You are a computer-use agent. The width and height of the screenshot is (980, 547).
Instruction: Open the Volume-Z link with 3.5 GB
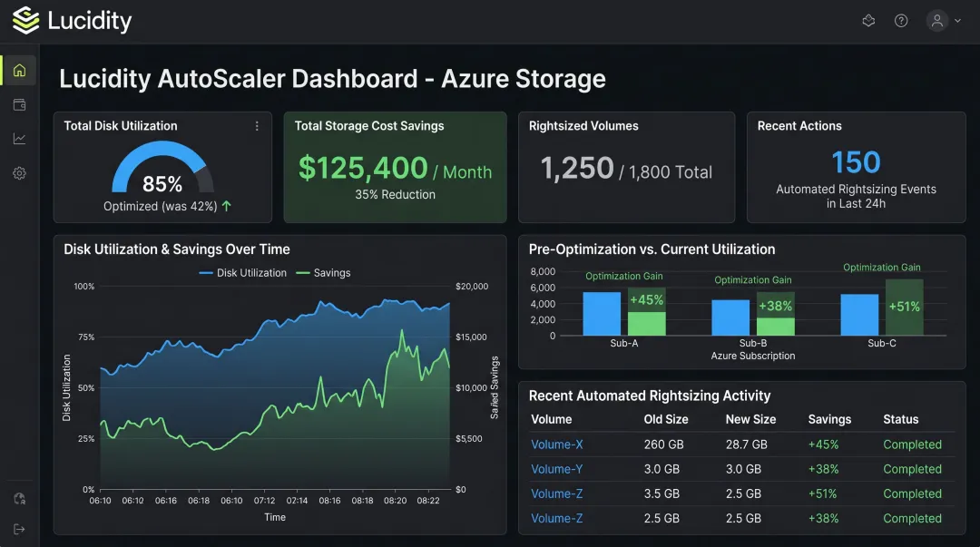(x=557, y=493)
